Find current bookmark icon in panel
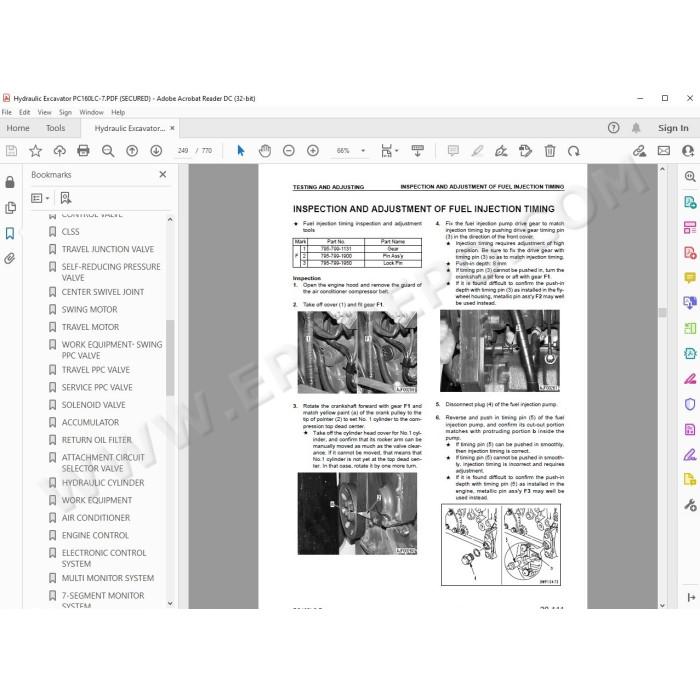700x700 pixels. 66,198
